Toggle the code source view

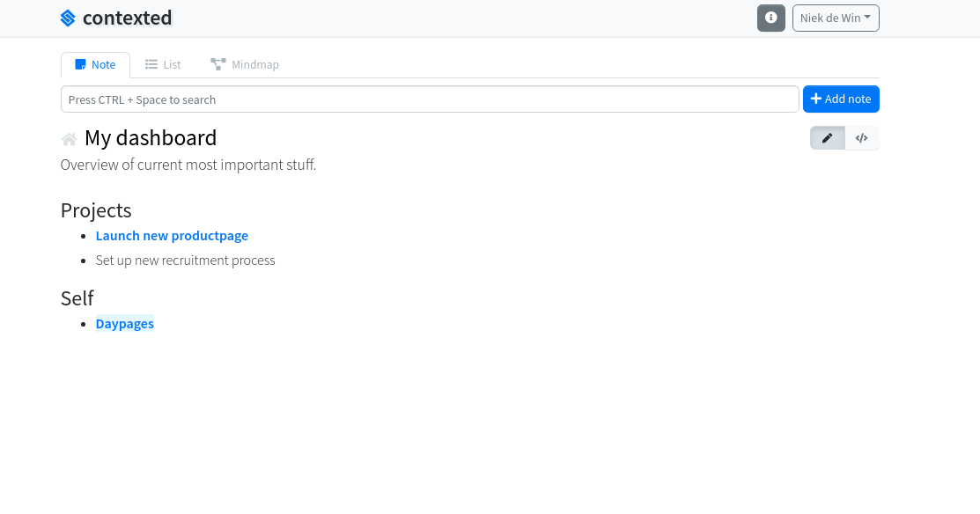click(862, 138)
